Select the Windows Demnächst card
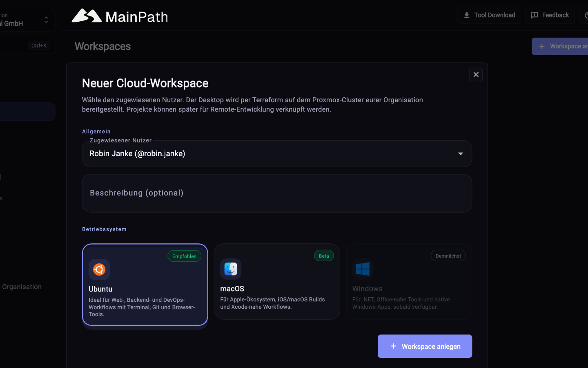 [x=409, y=281]
